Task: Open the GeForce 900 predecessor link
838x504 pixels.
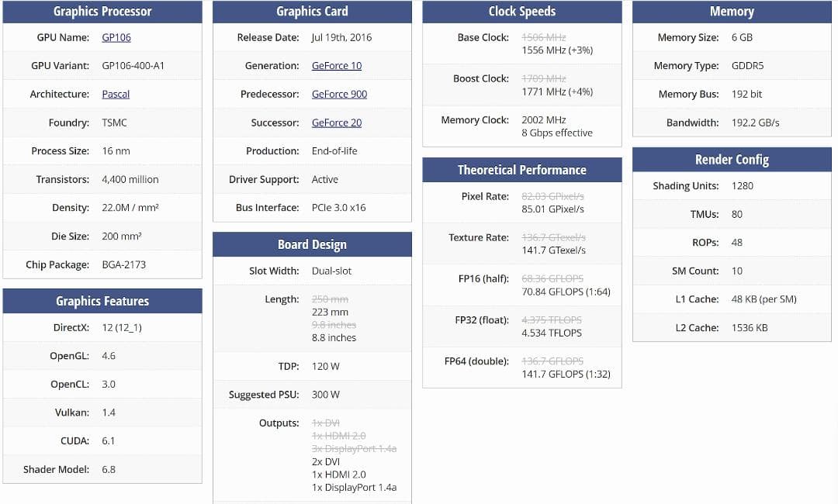Action: click(x=339, y=94)
